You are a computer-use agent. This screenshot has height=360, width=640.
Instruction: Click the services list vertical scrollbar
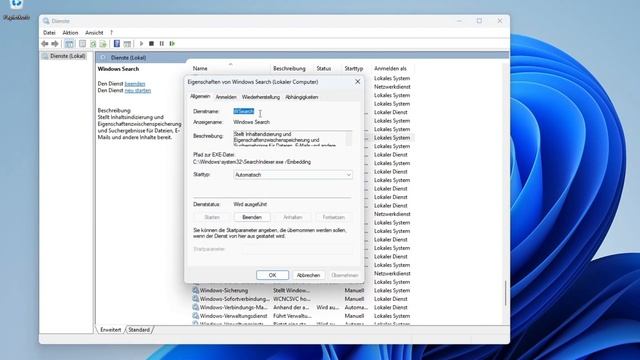(505, 293)
